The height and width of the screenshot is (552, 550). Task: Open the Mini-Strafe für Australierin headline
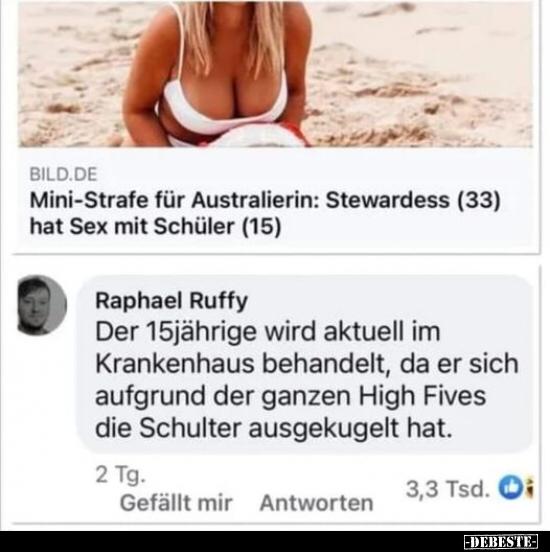coord(265,213)
